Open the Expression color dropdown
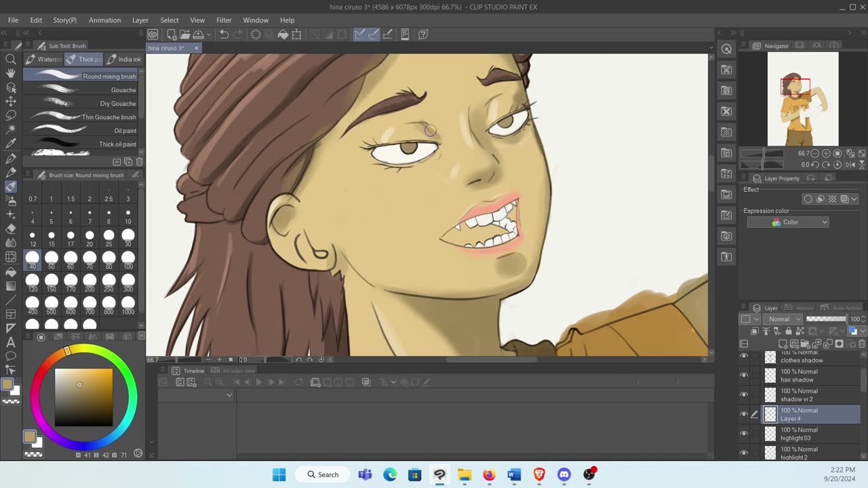This screenshot has height=488, width=868. click(x=788, y=222)
